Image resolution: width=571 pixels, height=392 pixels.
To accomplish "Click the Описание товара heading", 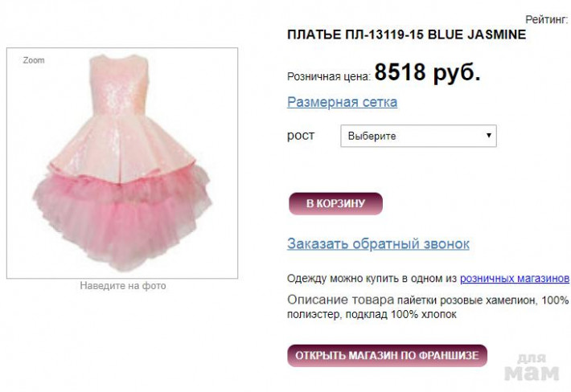I will click(x=340, y=300).
